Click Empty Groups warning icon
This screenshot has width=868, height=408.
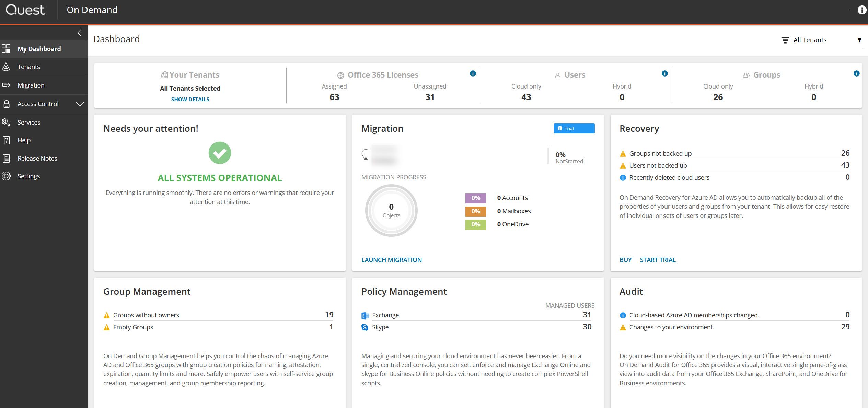tap(107, 327)
